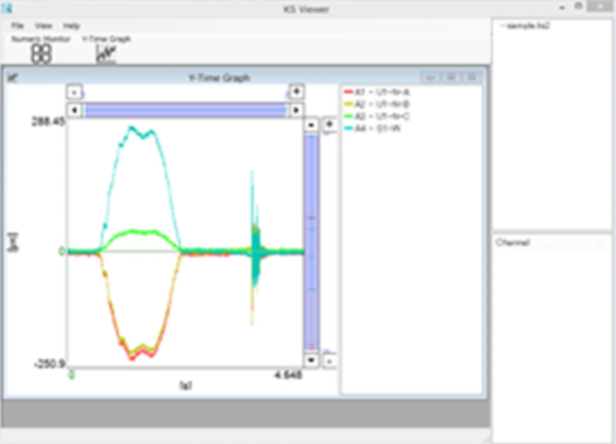Click the horizontal zoom-in plus button
Screen dimensions: 616x444
pos(296,91)
